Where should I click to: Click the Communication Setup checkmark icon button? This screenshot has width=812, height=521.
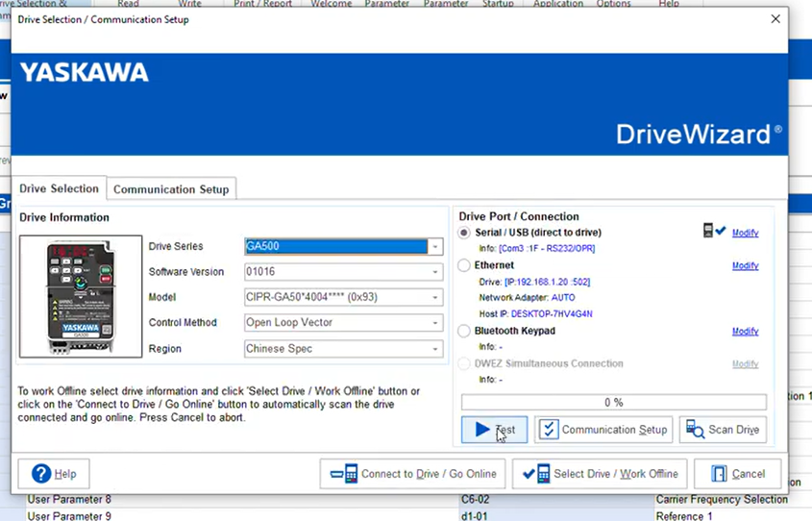click(x=548, y=430)
